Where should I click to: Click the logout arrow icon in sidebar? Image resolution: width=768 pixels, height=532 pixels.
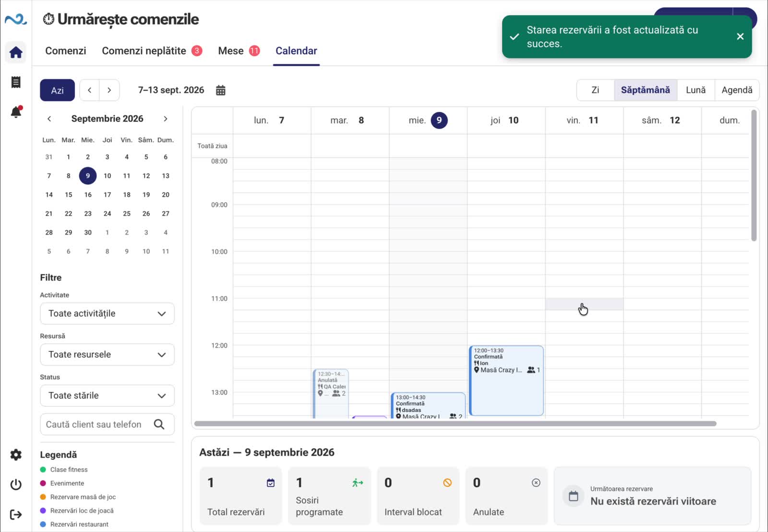point(16,515)
